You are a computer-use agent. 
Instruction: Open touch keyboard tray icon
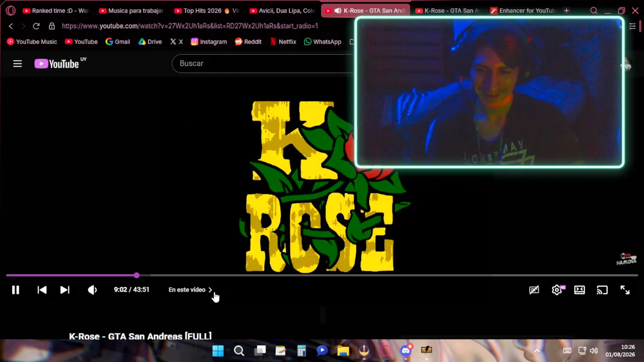[567, 350]
